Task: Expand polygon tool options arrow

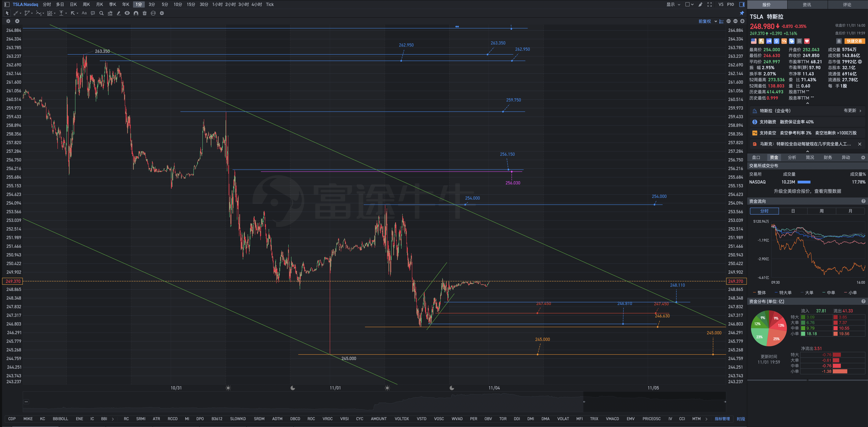Action: (32, 13)
